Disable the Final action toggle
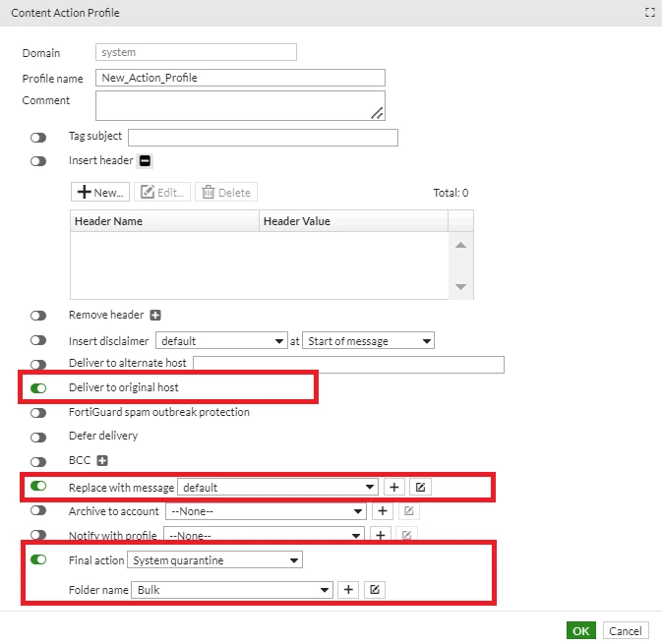662x644 pixels. [38, 559]
